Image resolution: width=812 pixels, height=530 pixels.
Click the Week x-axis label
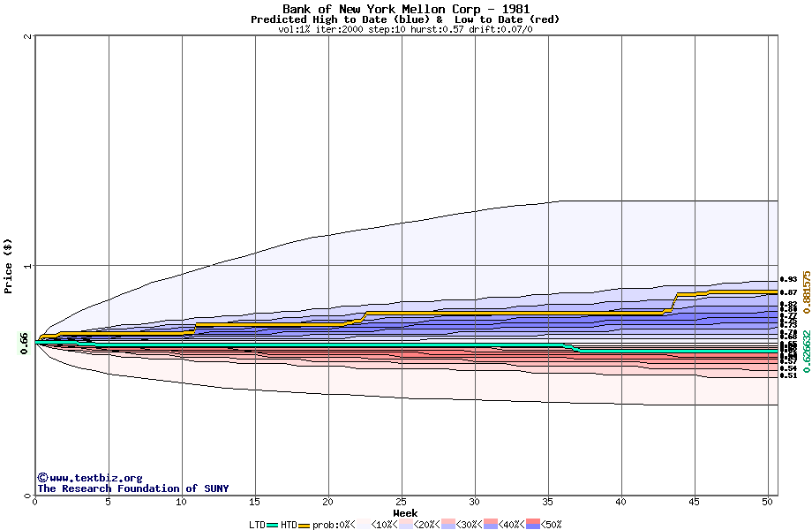[x=405, y=513]
